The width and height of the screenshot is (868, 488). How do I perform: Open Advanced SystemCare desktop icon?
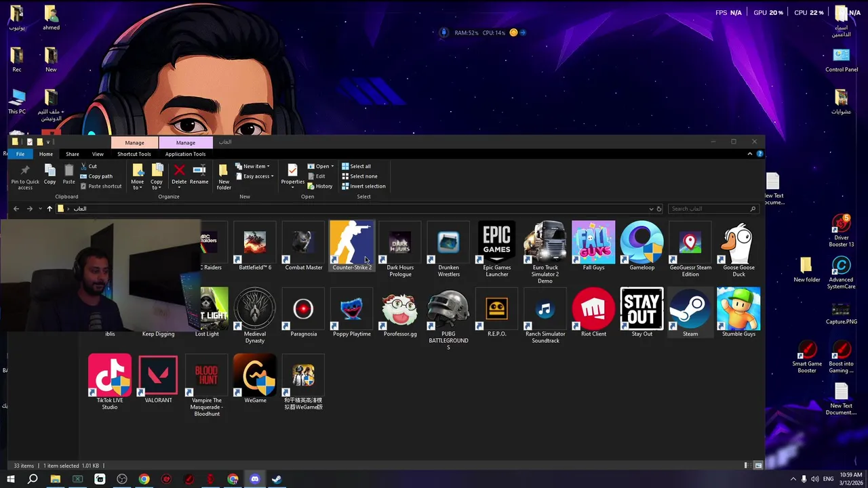click(x=841, y=273)
